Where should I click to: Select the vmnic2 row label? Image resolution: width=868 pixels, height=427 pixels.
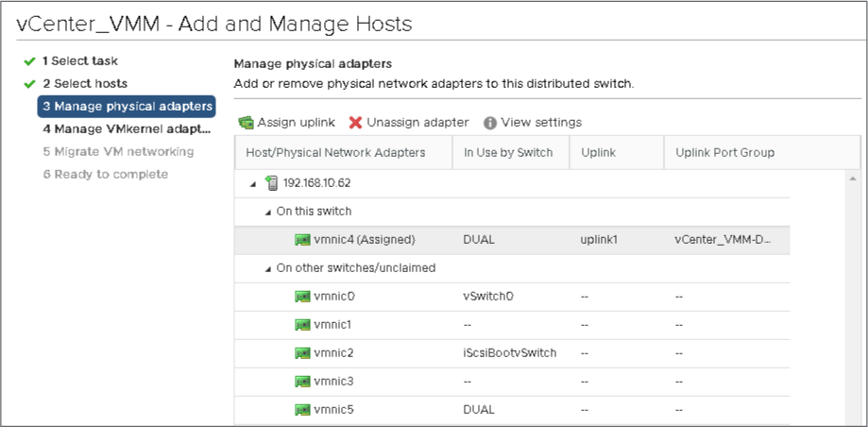pos(333,352)
